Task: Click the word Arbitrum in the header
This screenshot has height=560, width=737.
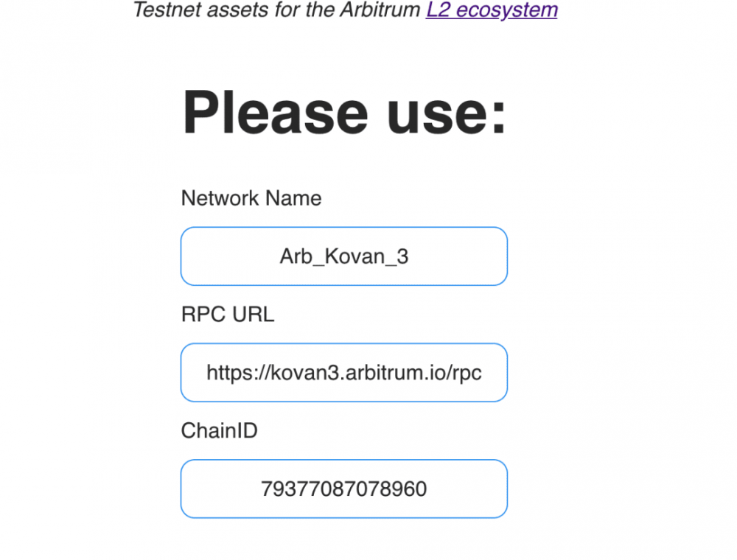Action: pyautogui.click(x=379, y=10)
